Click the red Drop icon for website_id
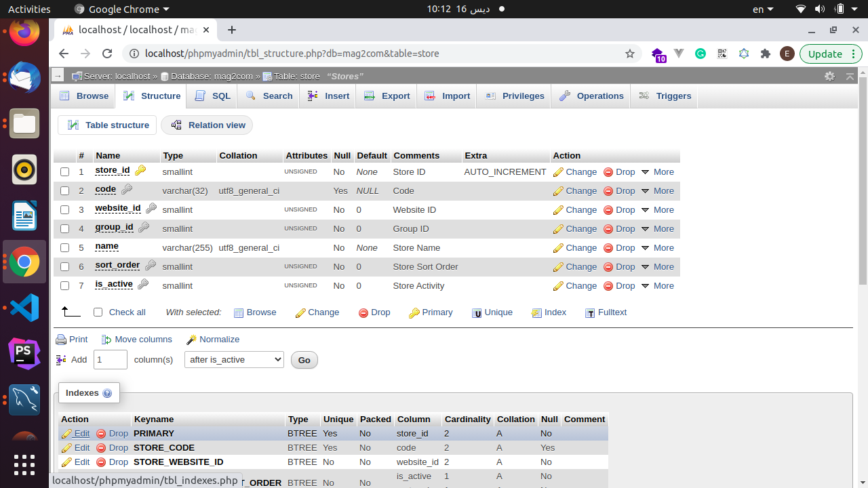Screen dimensions: 868x488 [608, 210]
